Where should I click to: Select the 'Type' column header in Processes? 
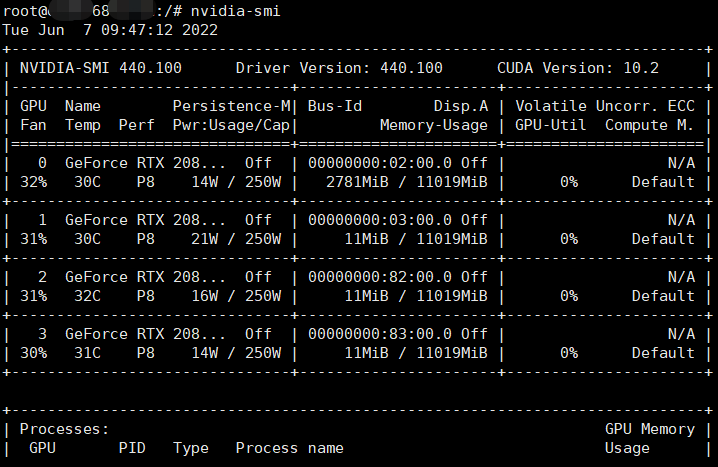(x=190, y=448)
